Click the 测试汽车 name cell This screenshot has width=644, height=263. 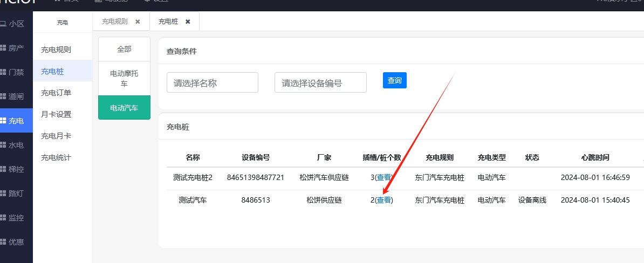click(193, 200)
